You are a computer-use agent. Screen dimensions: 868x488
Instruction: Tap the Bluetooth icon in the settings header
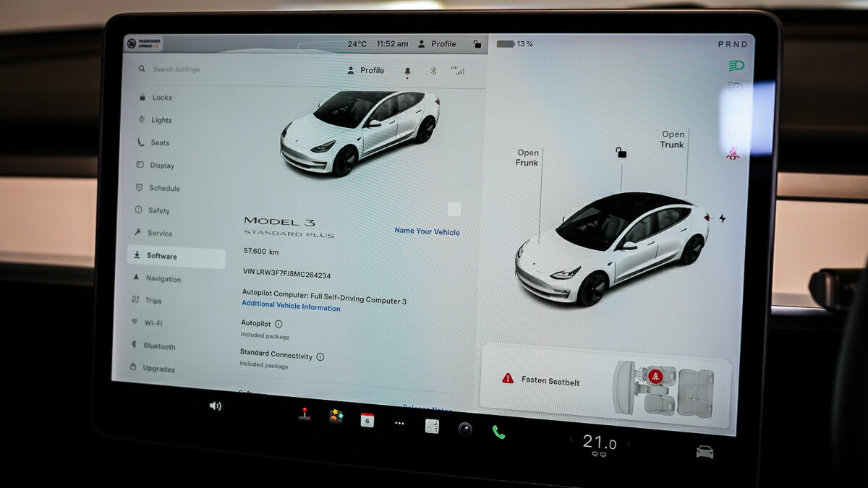[434, 71]
